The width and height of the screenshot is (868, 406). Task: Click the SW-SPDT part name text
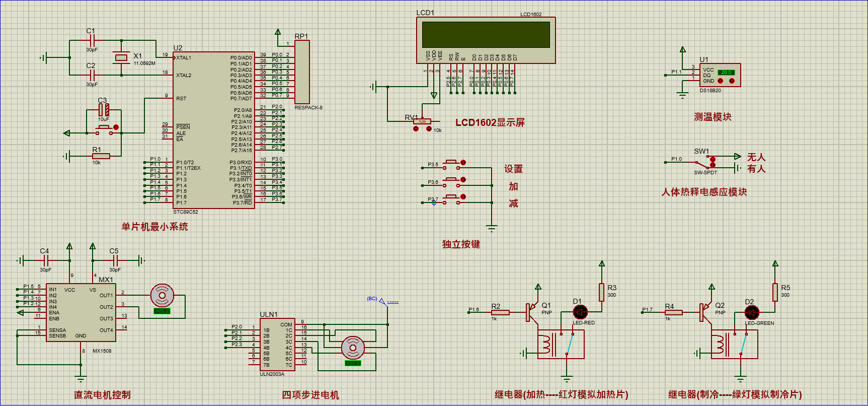coord(705,173)
